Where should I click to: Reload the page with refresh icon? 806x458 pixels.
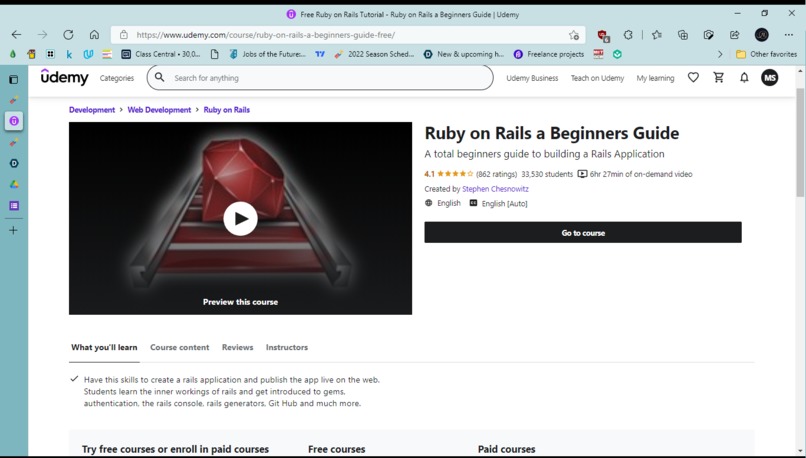point(68,35)
